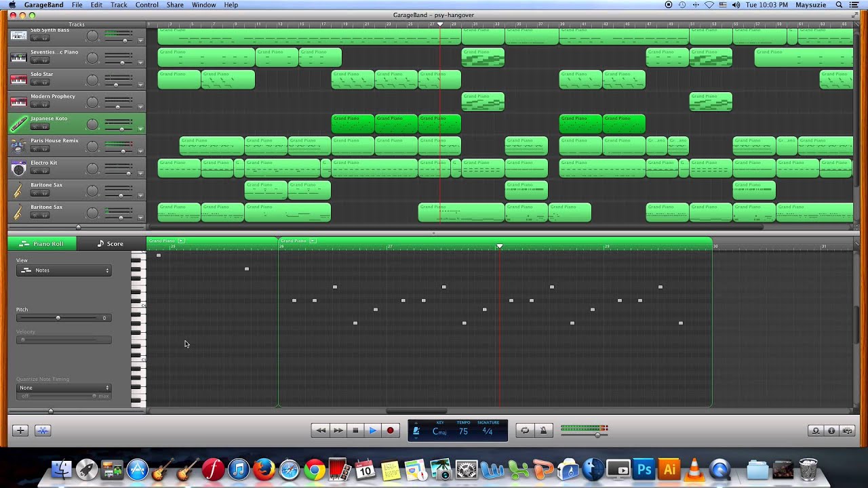
Task: Select the Modern Prophecy track icon
Action: pos(18,102)
